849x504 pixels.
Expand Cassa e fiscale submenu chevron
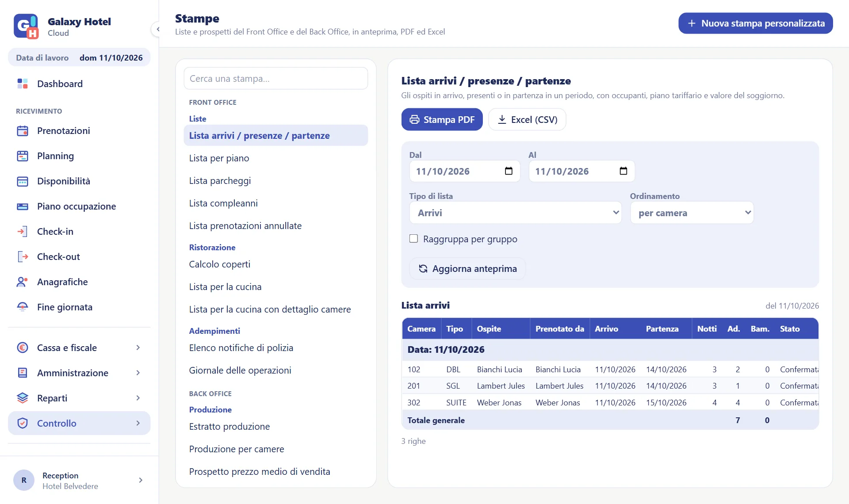pyautogui.click(x=138, y=347)
